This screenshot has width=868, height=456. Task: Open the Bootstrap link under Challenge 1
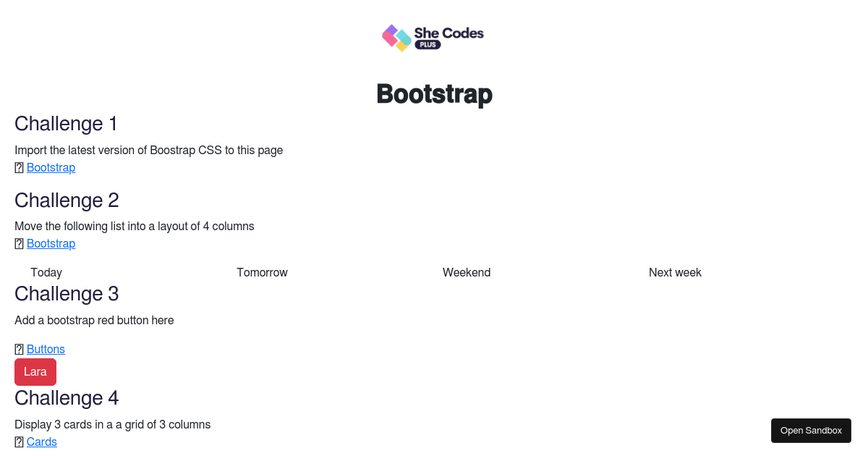(51, 167)
